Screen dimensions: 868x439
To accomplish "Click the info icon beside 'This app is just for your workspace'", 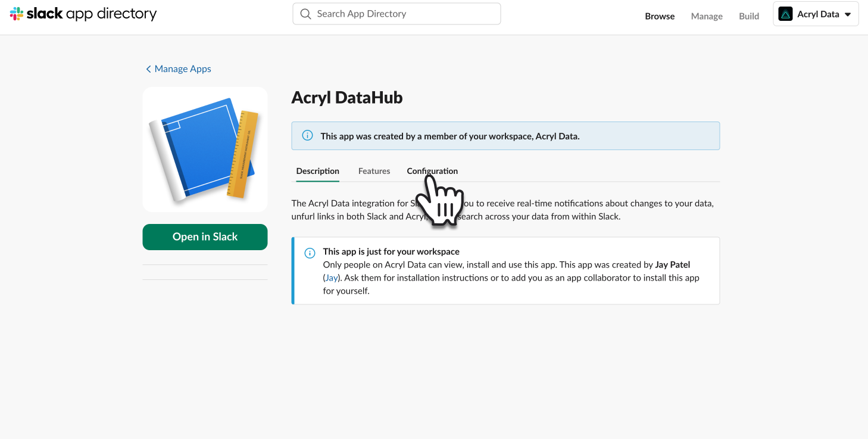I will coord(310,253).
